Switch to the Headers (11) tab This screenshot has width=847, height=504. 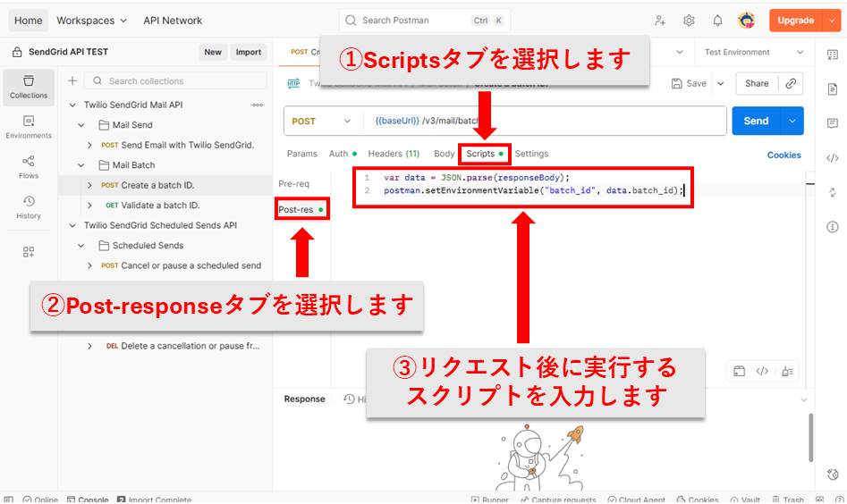tap(394, 154)
